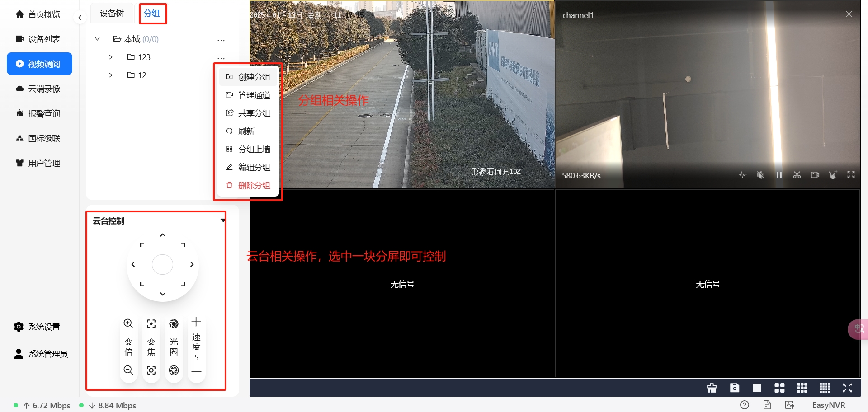Activate PTZ gesture control on channel1

point(833,175)
